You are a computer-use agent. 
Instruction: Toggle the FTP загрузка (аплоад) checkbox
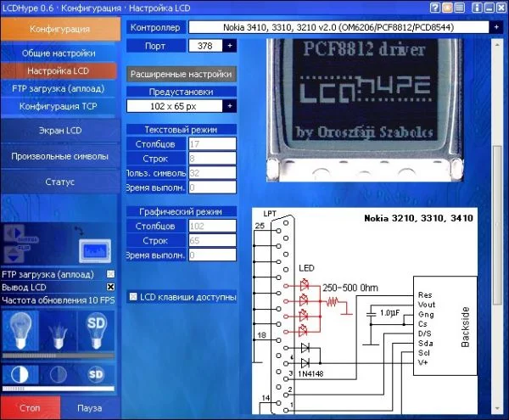click(x=110, y=274)
